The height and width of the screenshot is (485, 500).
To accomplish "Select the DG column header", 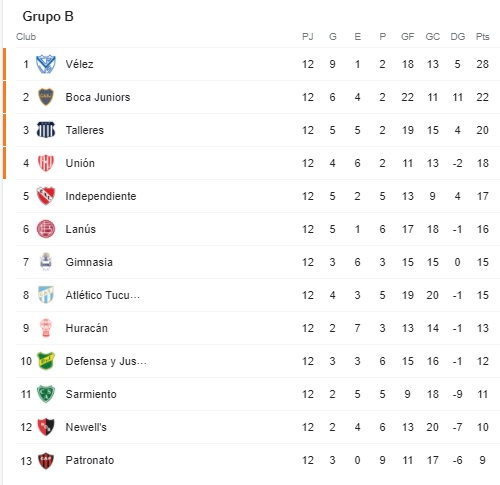I will click(457, 37).
